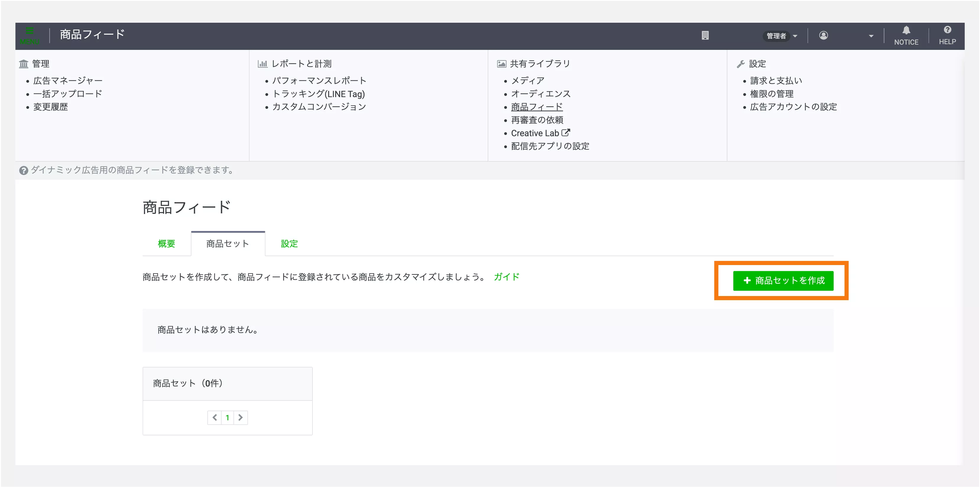Viewport: 980px width, 487px height.
Task: Switch to the 設定 tab
Action: [x=289, y=244]
